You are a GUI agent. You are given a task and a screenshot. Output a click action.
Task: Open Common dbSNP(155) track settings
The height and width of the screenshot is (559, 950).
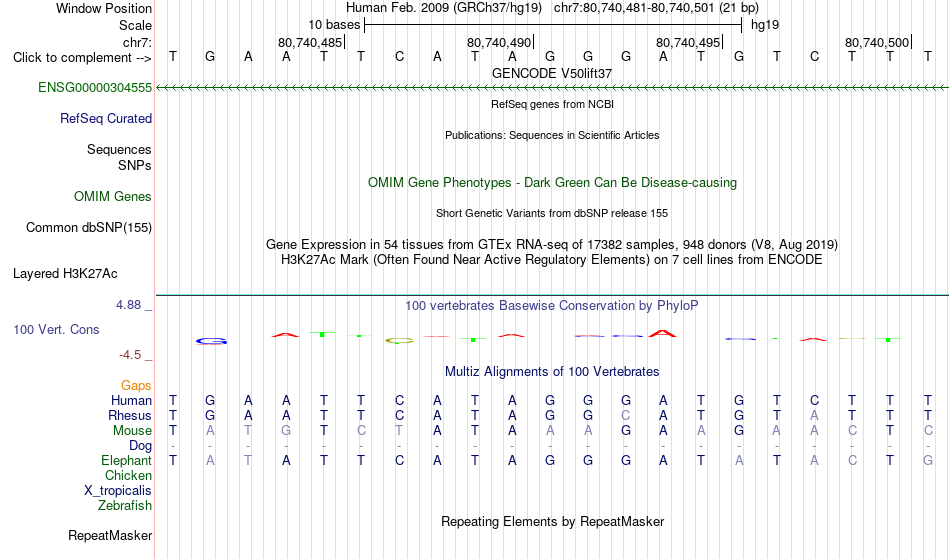point(89,228)
